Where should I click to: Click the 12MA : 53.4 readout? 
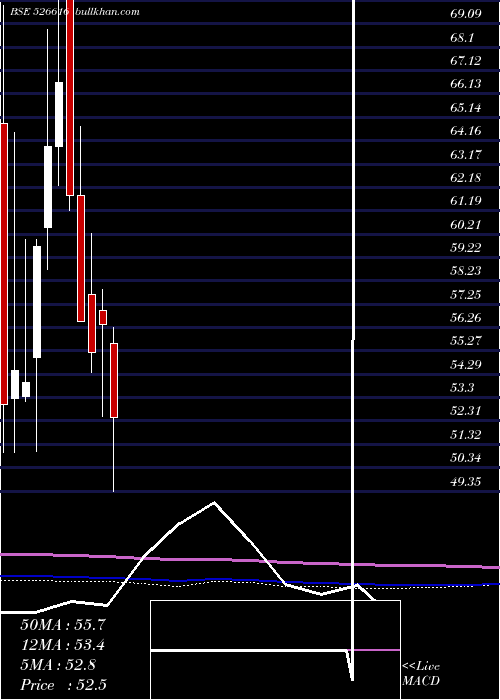[x=63, y=645]
